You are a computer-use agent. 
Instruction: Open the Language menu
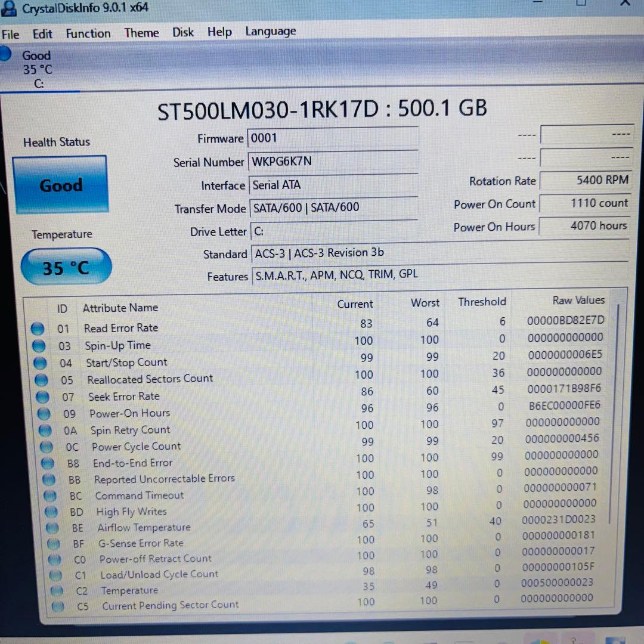[x=270, y=31]
